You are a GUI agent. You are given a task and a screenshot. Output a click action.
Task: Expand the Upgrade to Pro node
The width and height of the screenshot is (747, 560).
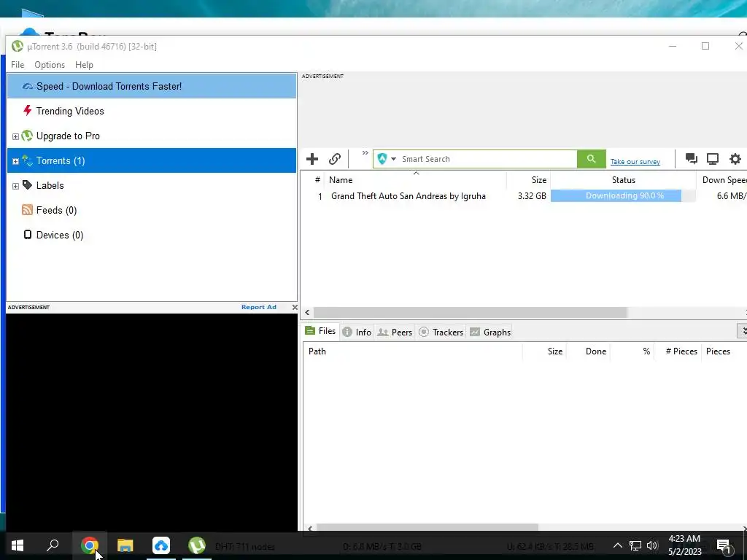click(x=15, y=136)
